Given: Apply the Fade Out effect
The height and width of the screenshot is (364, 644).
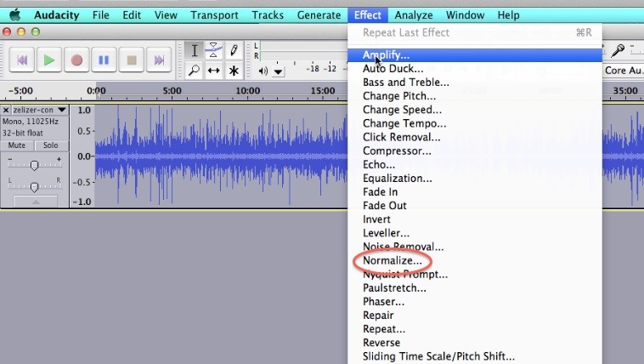Looking at the screenshot, I should (475, 206).
